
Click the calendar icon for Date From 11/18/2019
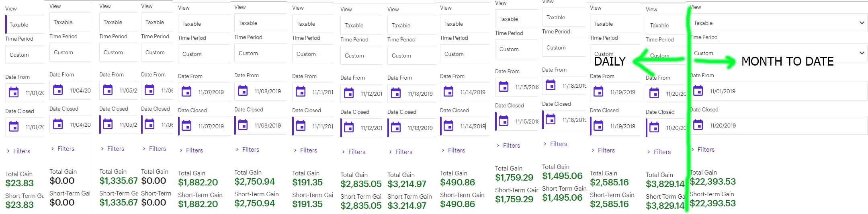point(551,85)
